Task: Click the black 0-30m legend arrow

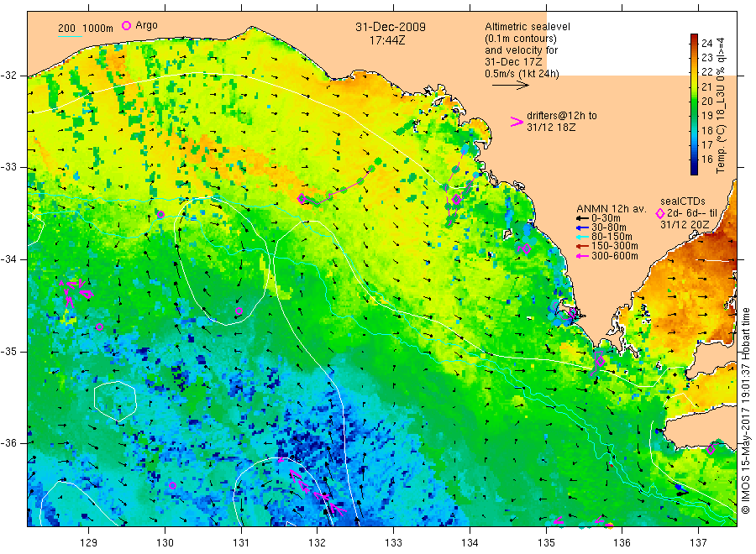Action: tap(581, 219)
